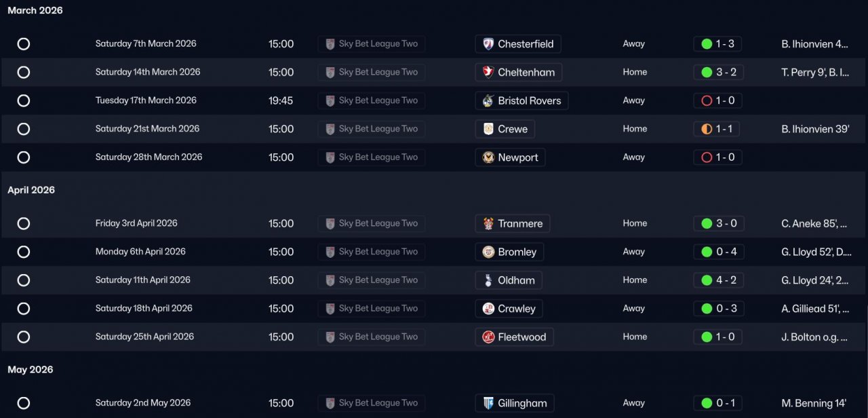View the 1 - 1 Crewe draw result
Screen dimensions: 868x418
tap(718, 129)
